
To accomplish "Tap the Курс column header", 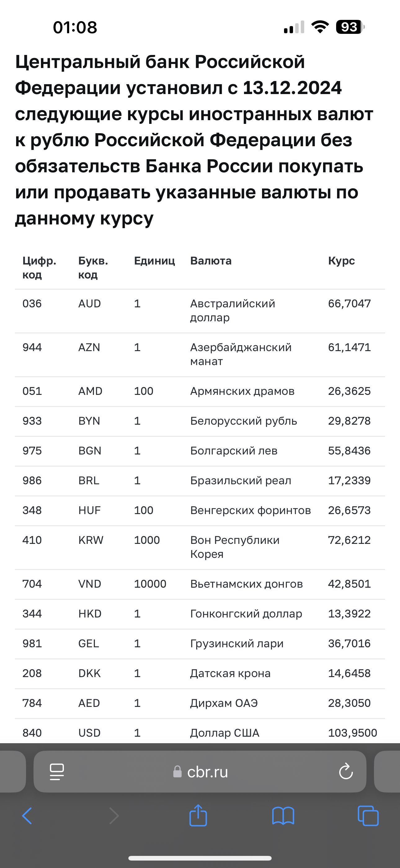I will click(x=341, y=261).
